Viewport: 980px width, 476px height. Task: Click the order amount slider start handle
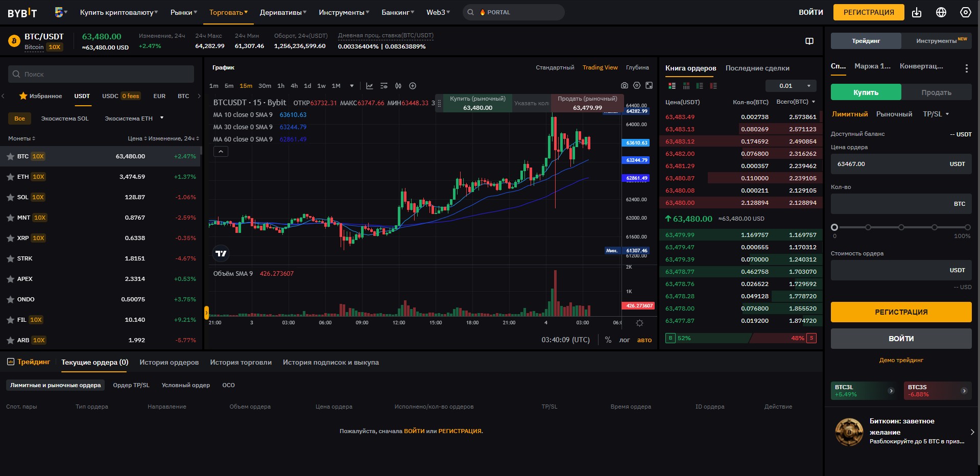(x=834, y=227)
